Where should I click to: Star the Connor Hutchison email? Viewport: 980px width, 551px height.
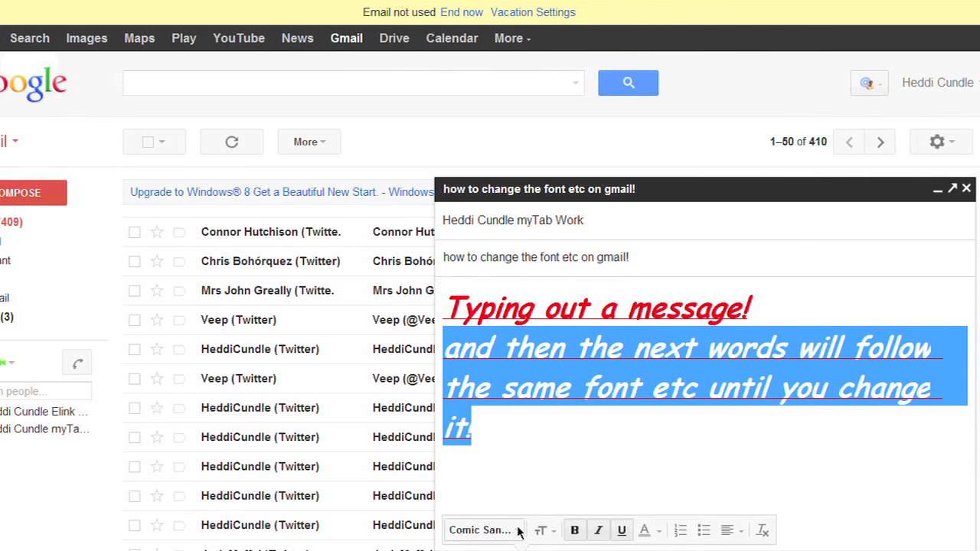click(x=157, y=232)
